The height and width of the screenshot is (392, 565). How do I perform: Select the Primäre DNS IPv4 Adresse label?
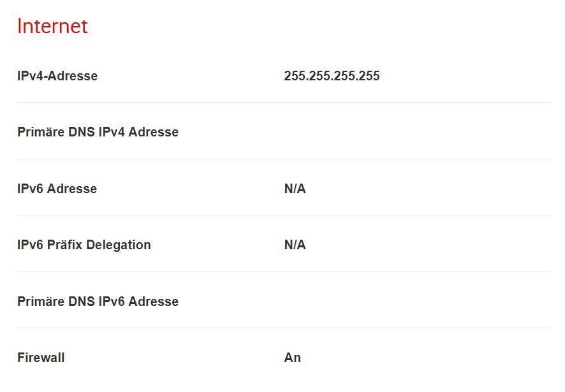98,132
